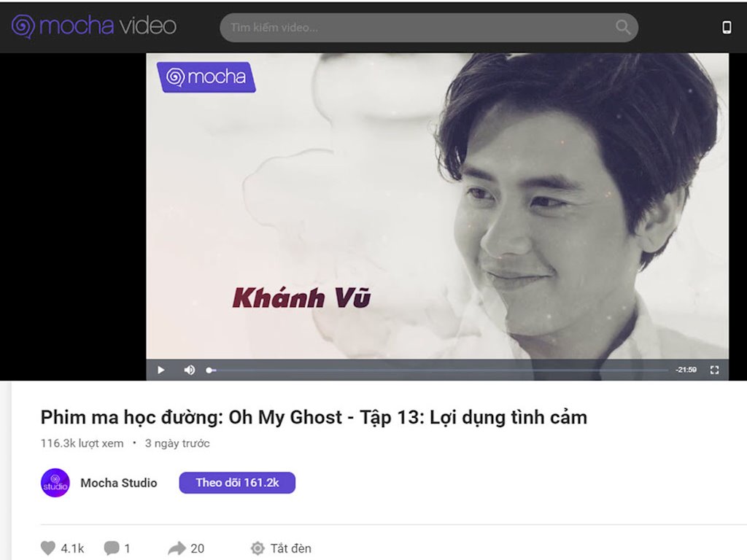Image resolution: width=747 pixels, height=560 pixels.
Task: Toggle the Tắt đèn lights-off mode
Action: (x=281, y=548)
